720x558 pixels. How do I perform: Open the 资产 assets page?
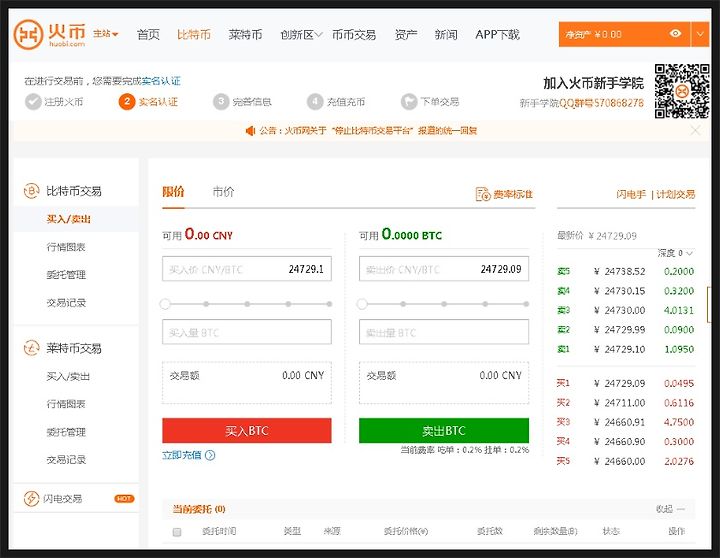pyautogui.click(x=406, y=34)
